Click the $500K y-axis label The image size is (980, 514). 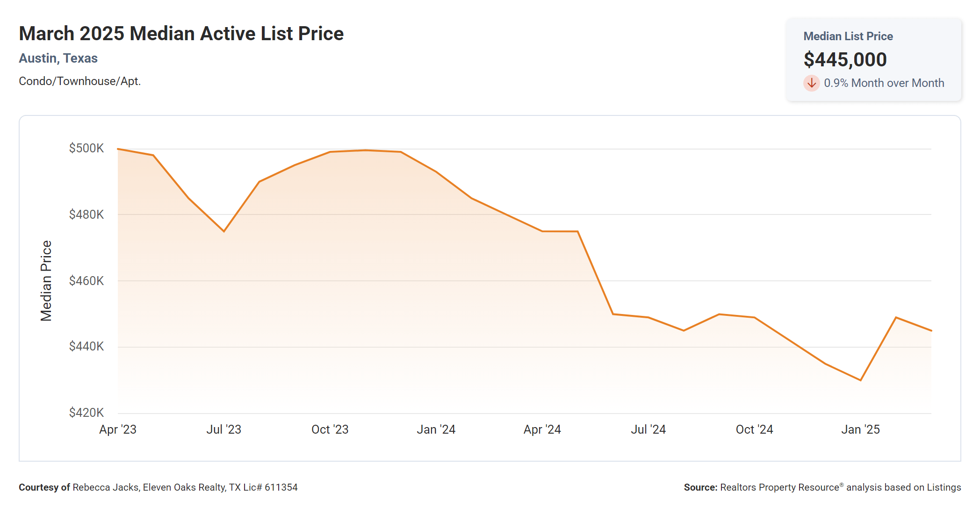pos(86,148)
